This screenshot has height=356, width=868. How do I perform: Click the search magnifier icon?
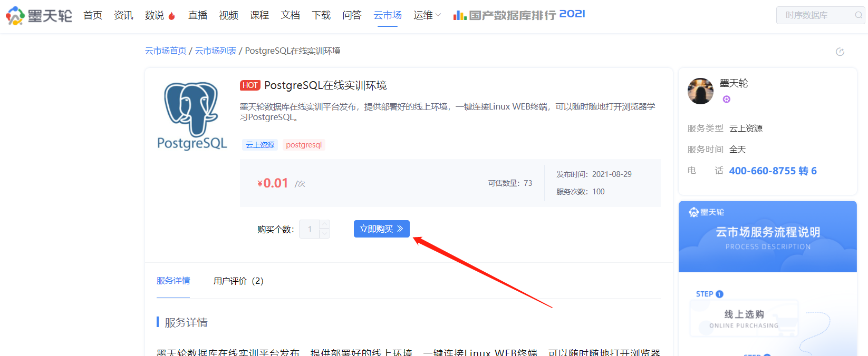click(x=859, y=15)
